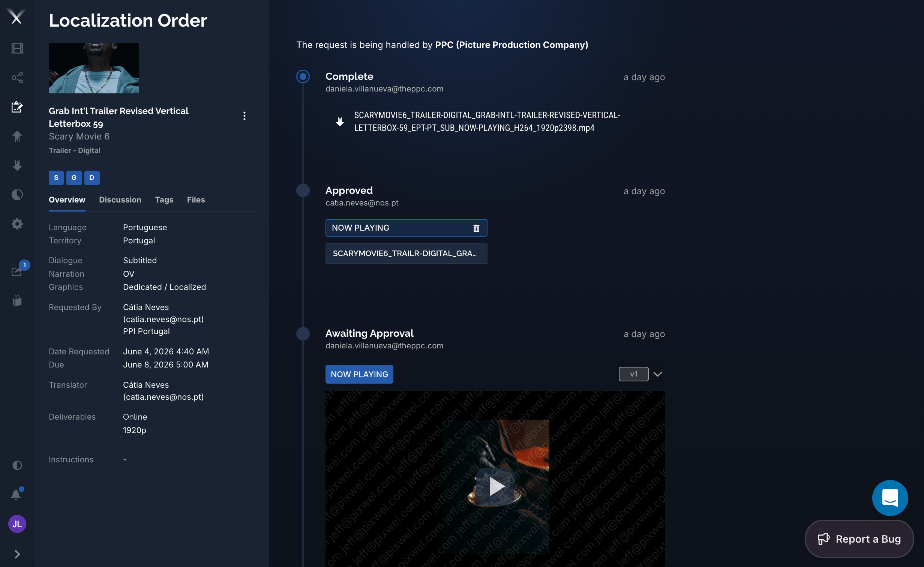The height and width of the screenshot is (567, 924).
Task: Open the SCARYMOVIE6 mp4 file name link
Action: (487, 121)
